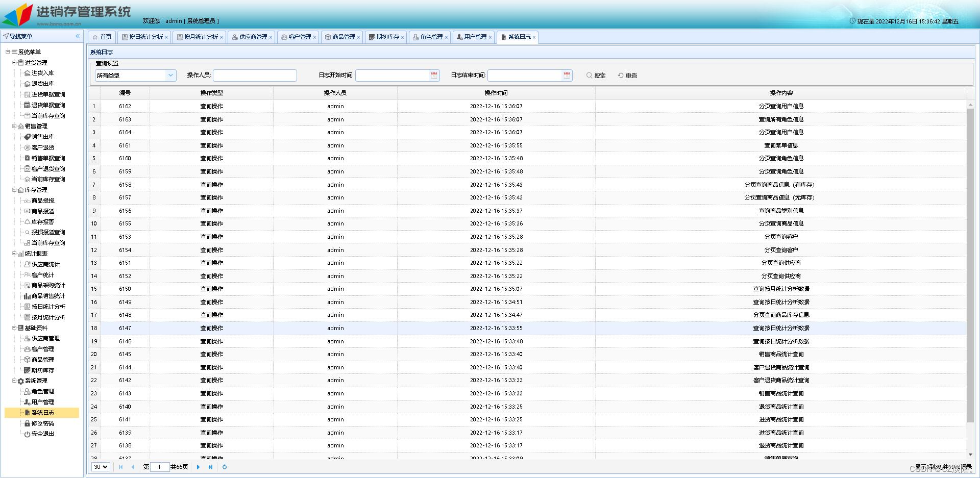Go to previous page in pager
Image resolution: width=980 pixels, height=478 pixels.
[133, 467]
